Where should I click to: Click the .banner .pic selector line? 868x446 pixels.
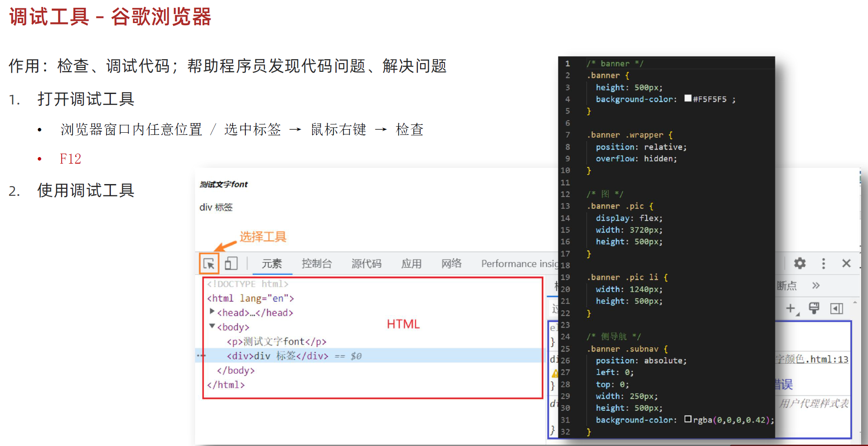(x=620, y=206)
